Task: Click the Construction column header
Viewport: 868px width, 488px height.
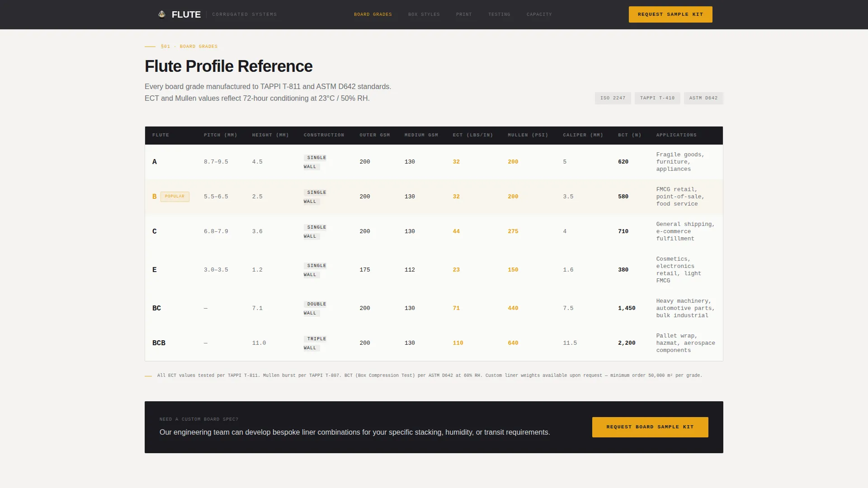Action: click(x=324, y=135)
